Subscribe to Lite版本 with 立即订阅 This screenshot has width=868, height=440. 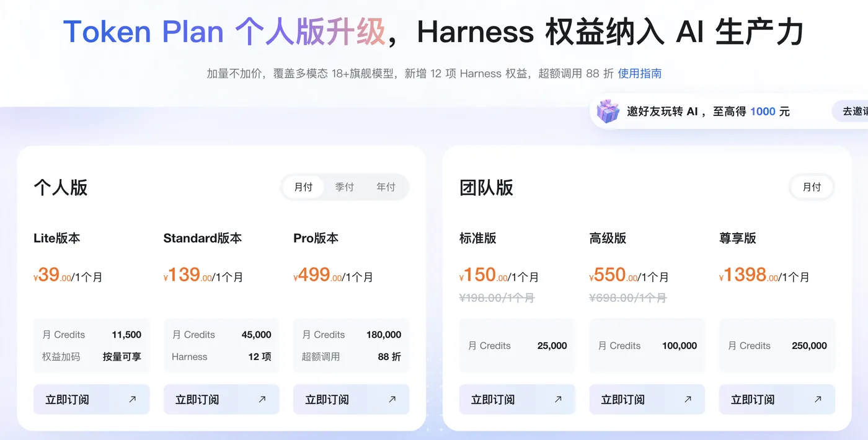(x=92, y=400)
